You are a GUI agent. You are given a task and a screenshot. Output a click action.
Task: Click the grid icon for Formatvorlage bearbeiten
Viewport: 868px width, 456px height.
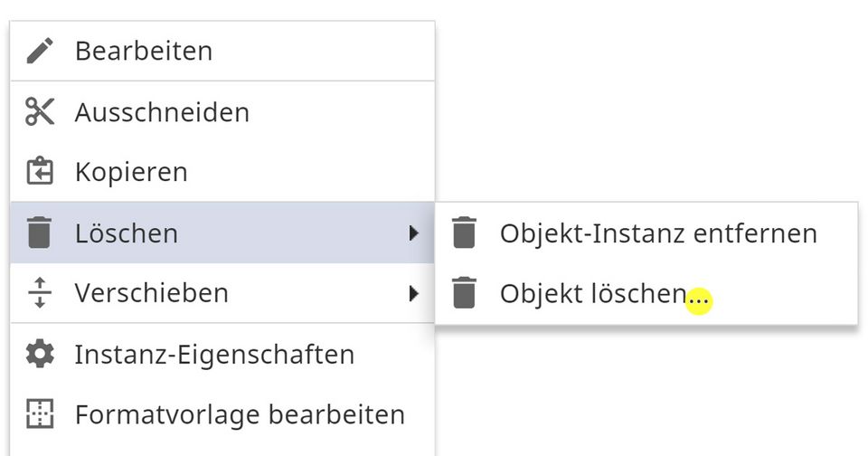(40, 414)
